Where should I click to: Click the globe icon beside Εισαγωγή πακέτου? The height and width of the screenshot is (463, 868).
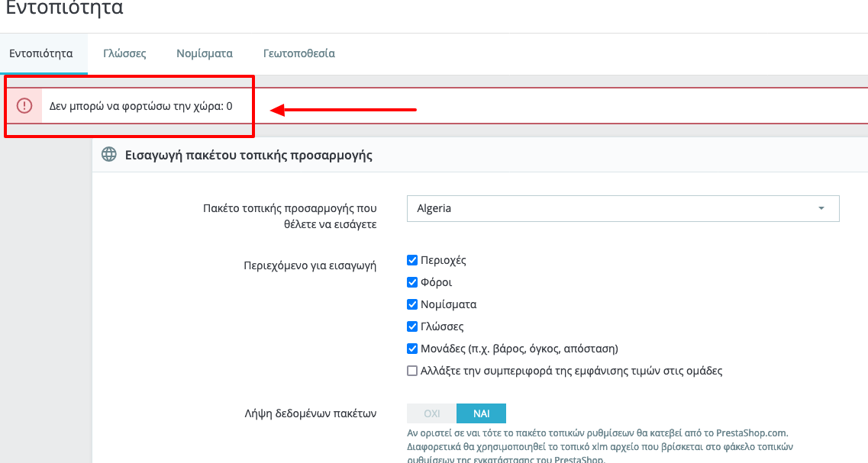point(109,154)
